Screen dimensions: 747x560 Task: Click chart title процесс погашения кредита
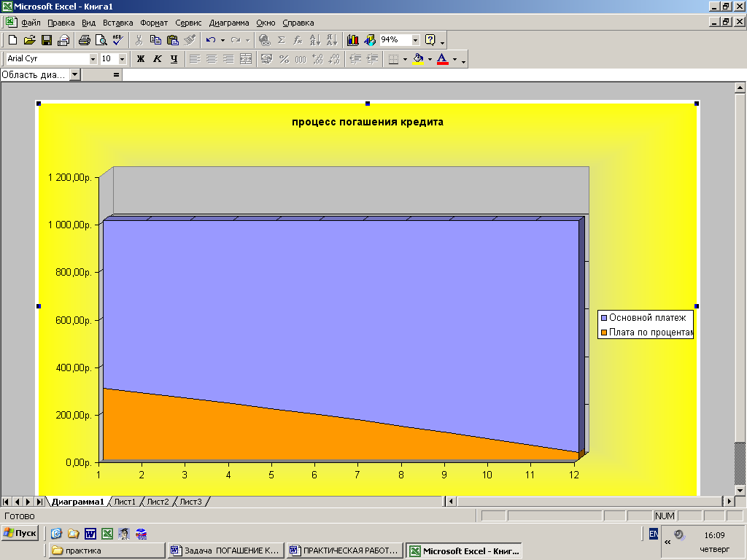coord(368,122)
